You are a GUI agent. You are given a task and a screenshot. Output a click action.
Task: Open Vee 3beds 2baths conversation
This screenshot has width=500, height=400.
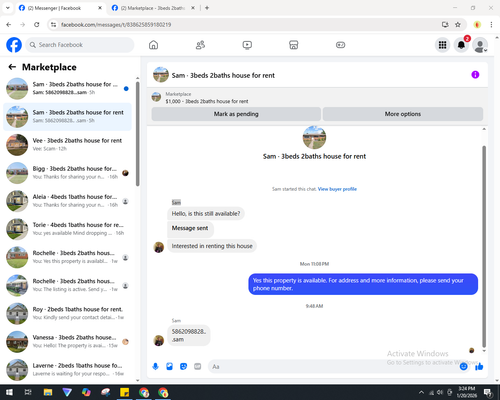pyautogui.click(x=68, y=145)
